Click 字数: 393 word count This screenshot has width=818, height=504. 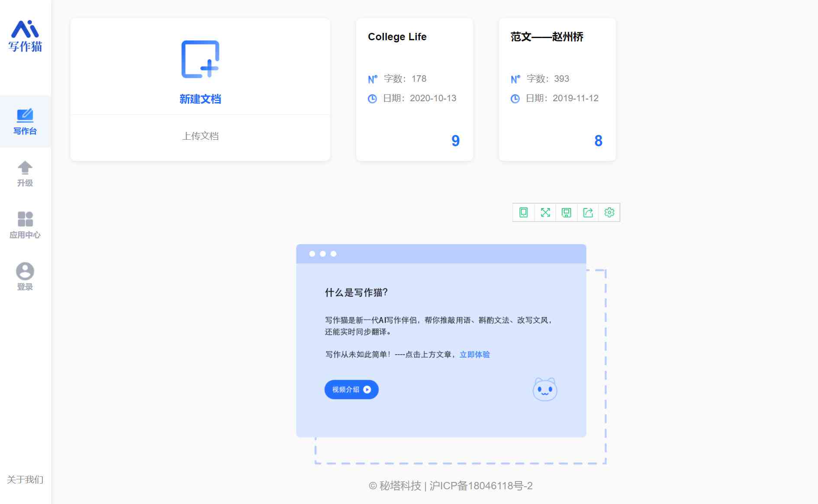(x=548, y=79)
